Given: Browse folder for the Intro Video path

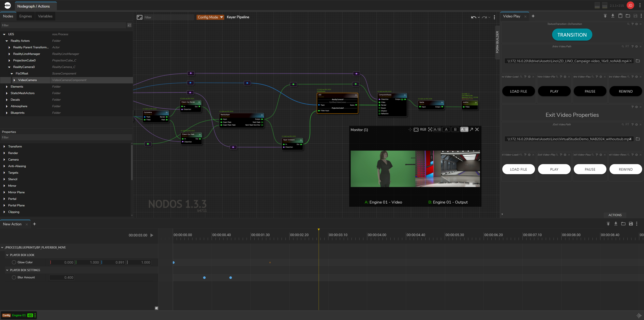Looking at the screenshot, I should click(638, 61).
